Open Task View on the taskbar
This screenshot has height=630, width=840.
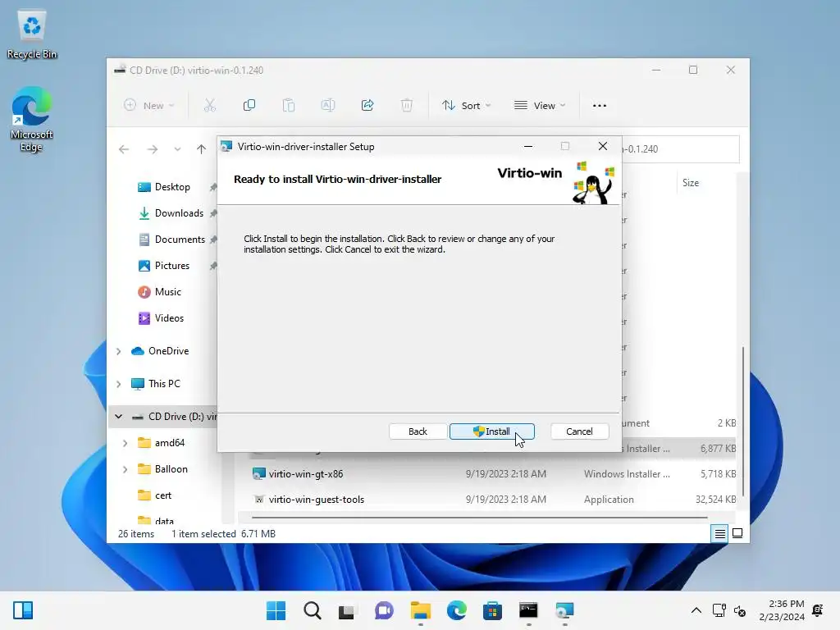pyautogui.click(x=347, y=610)
